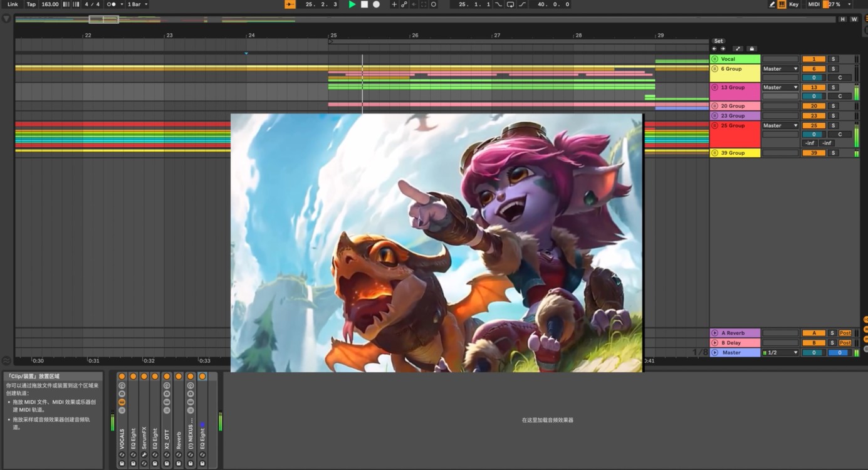
Task: Click the 4 / 4 time signature field
Action: pos(92,4)
